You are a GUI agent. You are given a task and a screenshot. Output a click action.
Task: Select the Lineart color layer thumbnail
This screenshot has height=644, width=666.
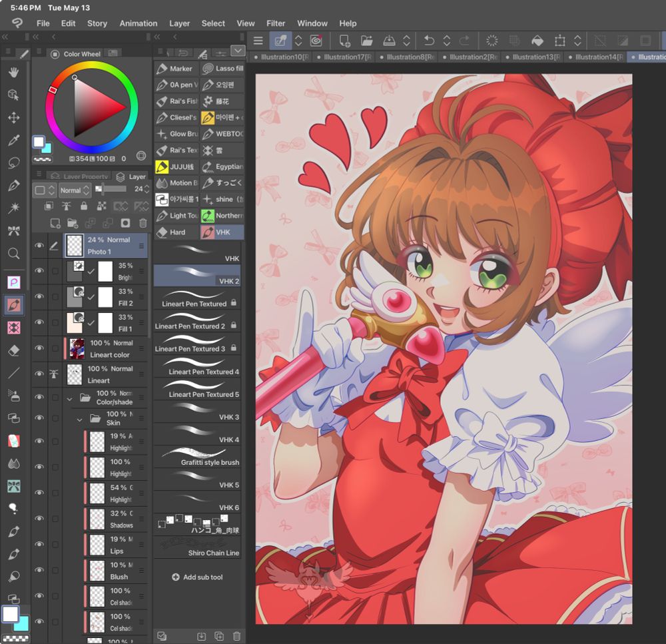(77, 348)
